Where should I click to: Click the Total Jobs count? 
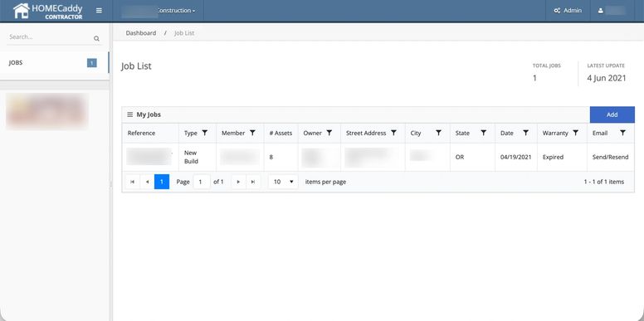[x=534, y=78]
